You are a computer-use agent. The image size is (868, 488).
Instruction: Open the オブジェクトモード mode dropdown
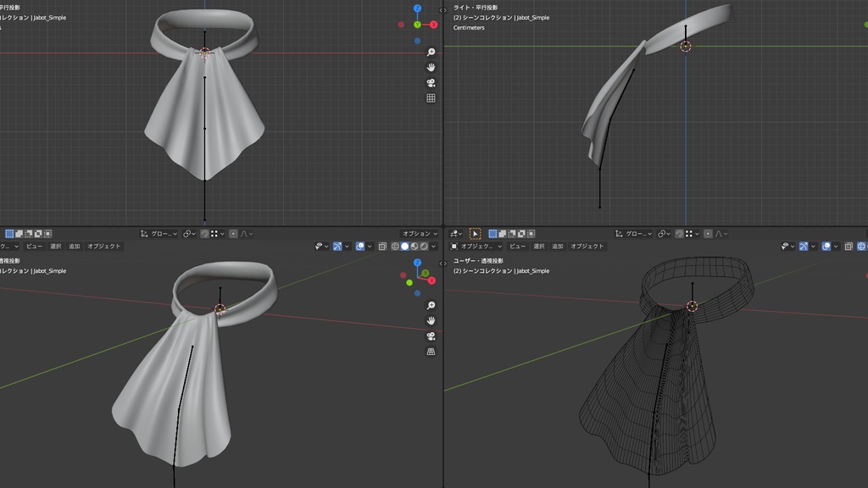(x=476, y=246)
